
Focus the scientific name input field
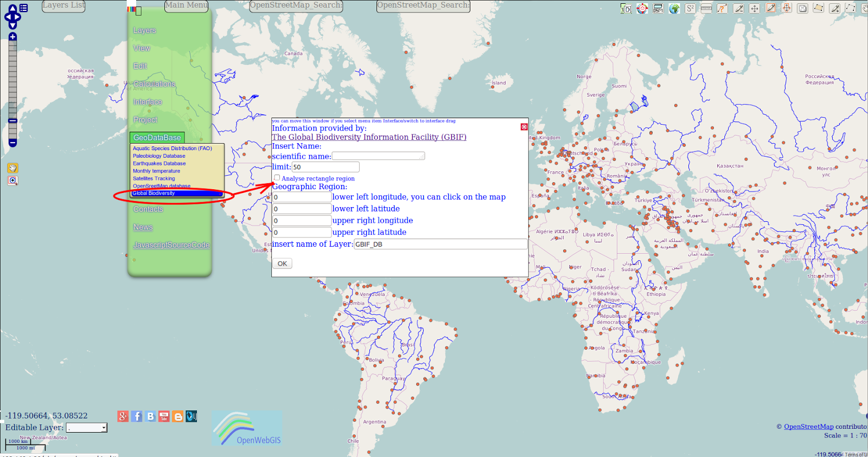pos(378,156)
